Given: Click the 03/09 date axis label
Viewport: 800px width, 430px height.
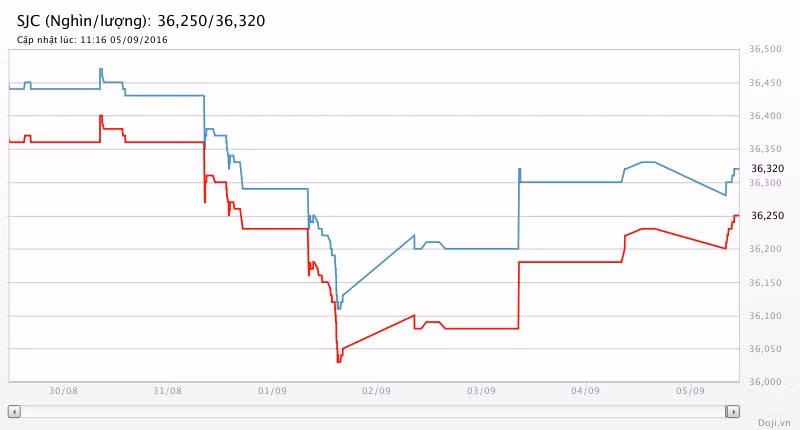Looking at the screenshot, I should (481, 391).
